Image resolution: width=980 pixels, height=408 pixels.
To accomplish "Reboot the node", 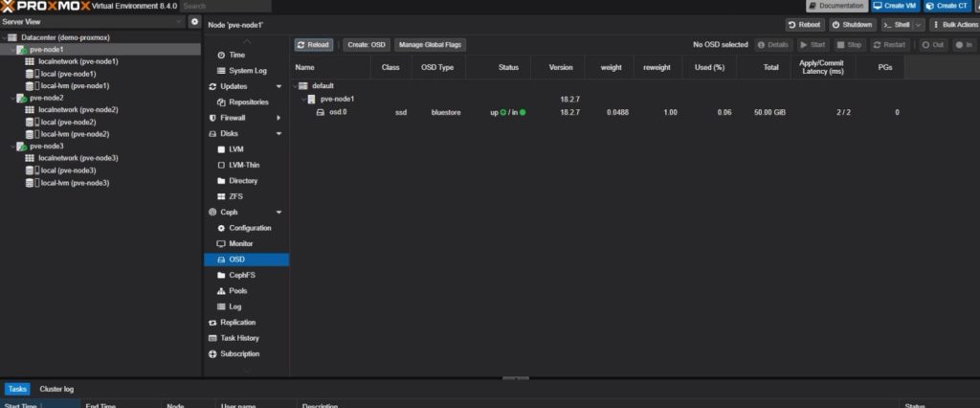I will click(805, 25).
